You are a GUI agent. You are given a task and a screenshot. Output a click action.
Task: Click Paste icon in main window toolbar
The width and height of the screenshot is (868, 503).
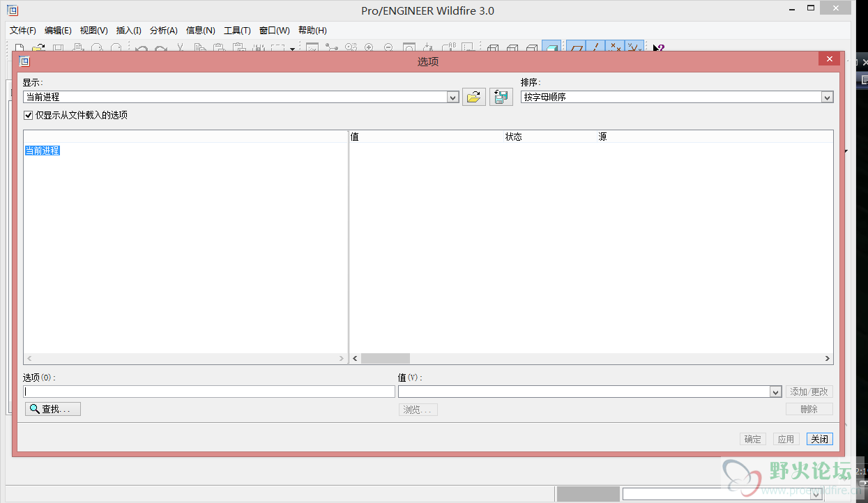pos(219,48)
